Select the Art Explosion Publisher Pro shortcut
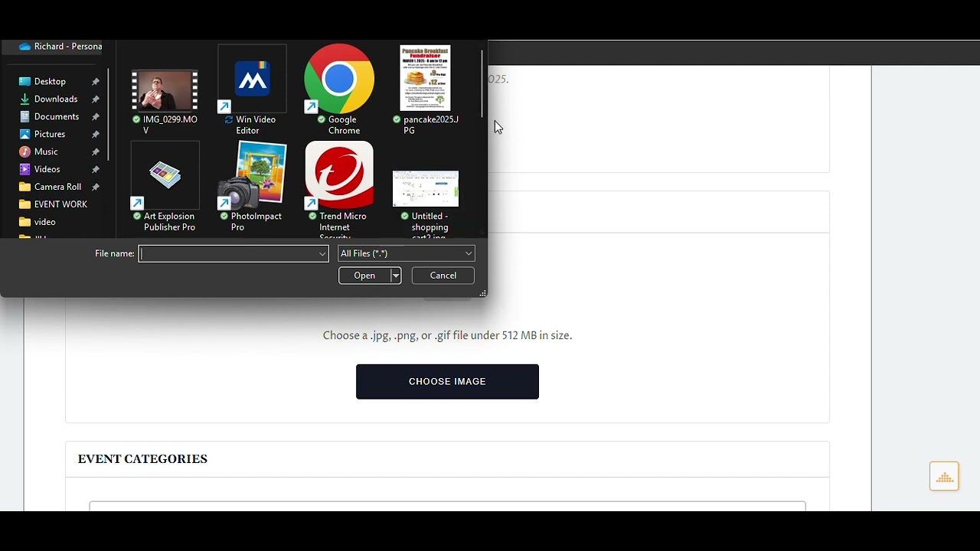The image size is (980, 551). click(x=165, y=187)
